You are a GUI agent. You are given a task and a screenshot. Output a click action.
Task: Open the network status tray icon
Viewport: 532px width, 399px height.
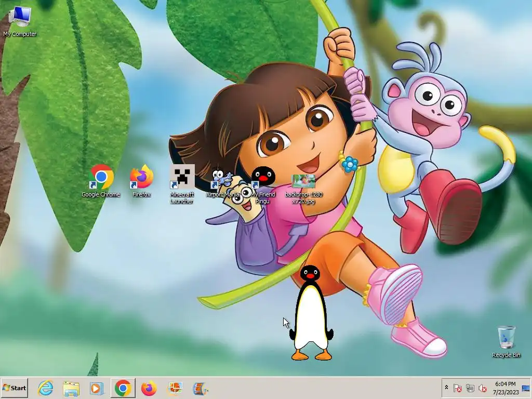pyautogui.click(x=470, y=388)
